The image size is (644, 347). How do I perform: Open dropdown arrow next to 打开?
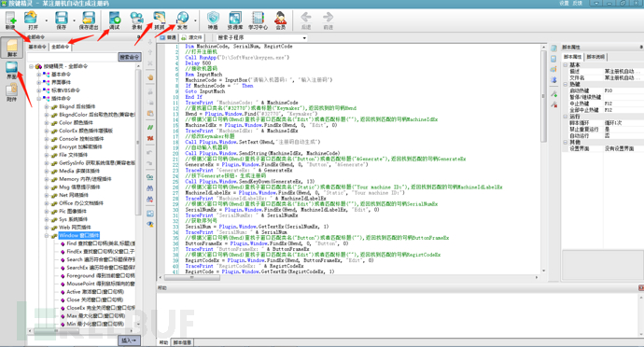pyautogui.click(x=46, y=21)
